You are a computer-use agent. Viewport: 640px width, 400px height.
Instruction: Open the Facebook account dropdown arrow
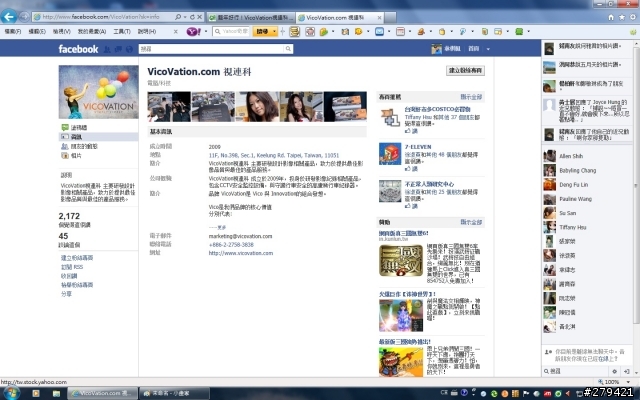[488, 49]
